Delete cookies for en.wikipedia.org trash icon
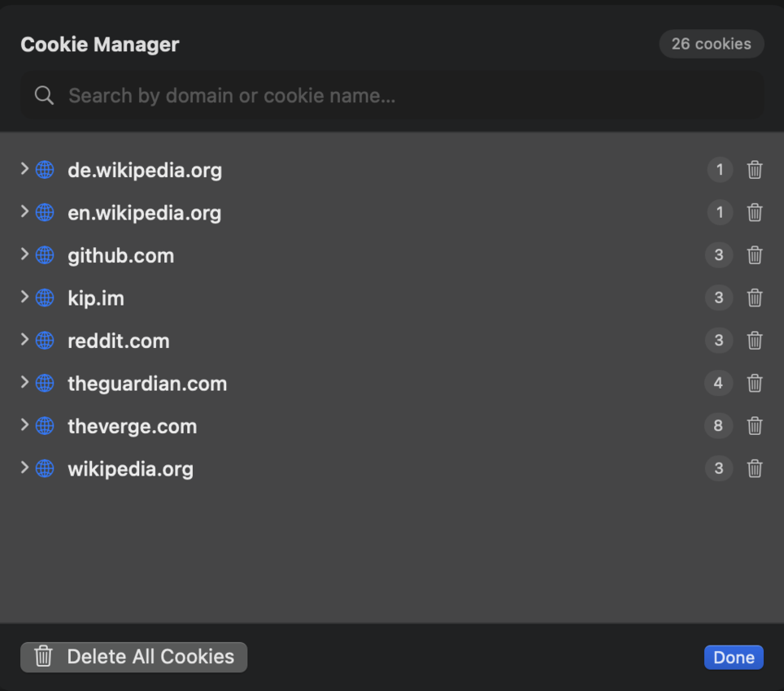Viewport: 784px width, 691px height. 755,213
